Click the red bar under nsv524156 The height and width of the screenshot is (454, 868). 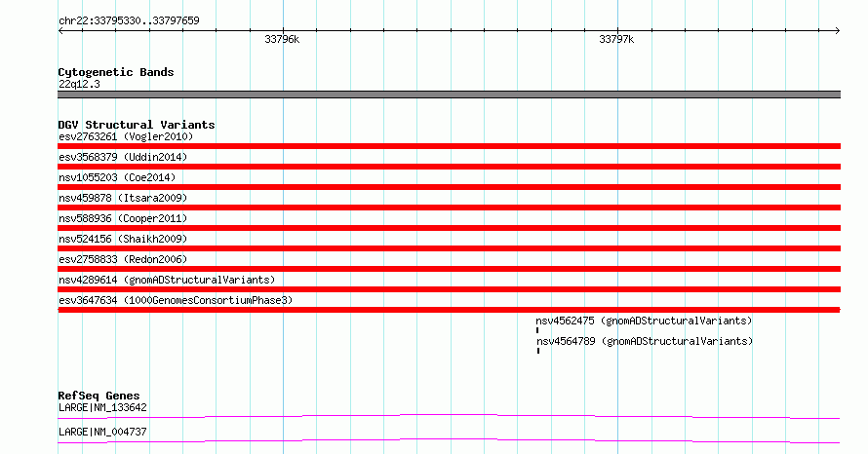coord(449,248)
